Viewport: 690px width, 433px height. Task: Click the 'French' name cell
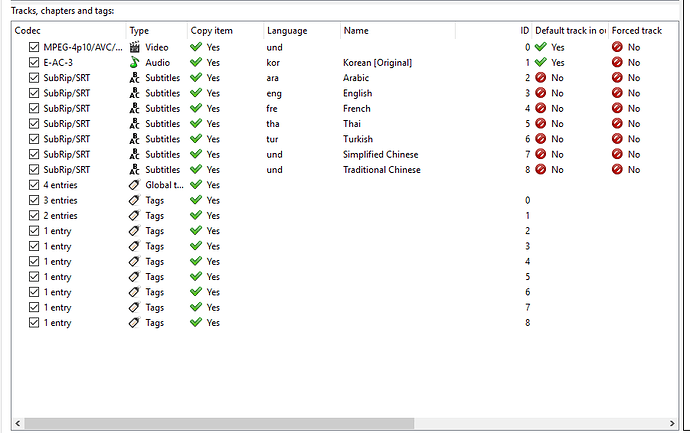(357, 108)
